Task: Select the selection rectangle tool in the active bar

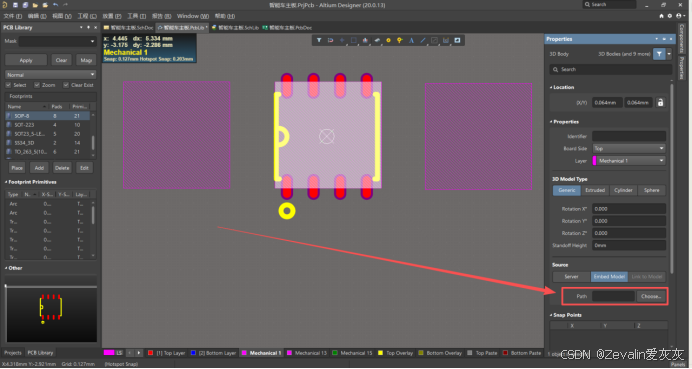Action: coord(354,40)
